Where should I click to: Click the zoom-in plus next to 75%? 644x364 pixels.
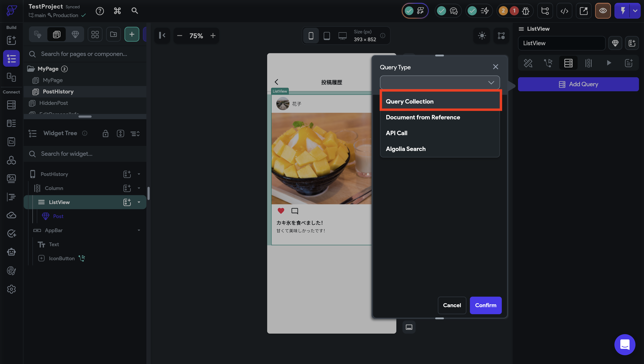[x=213, y=36]
